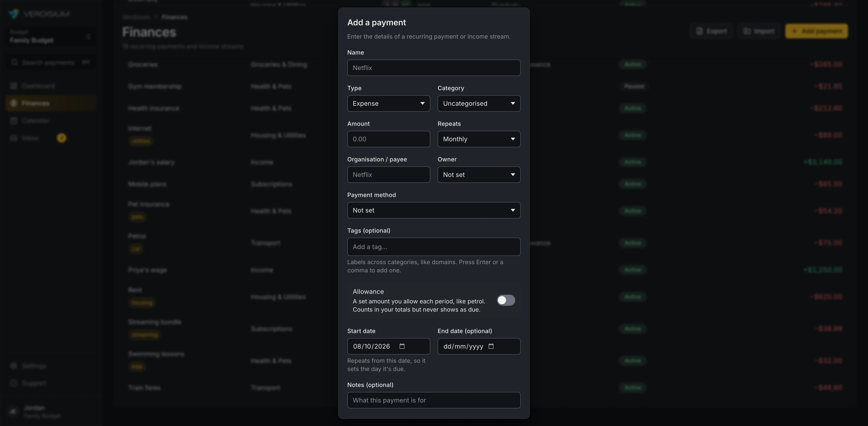Open Inbox in the sidebar

click(51, 138)
